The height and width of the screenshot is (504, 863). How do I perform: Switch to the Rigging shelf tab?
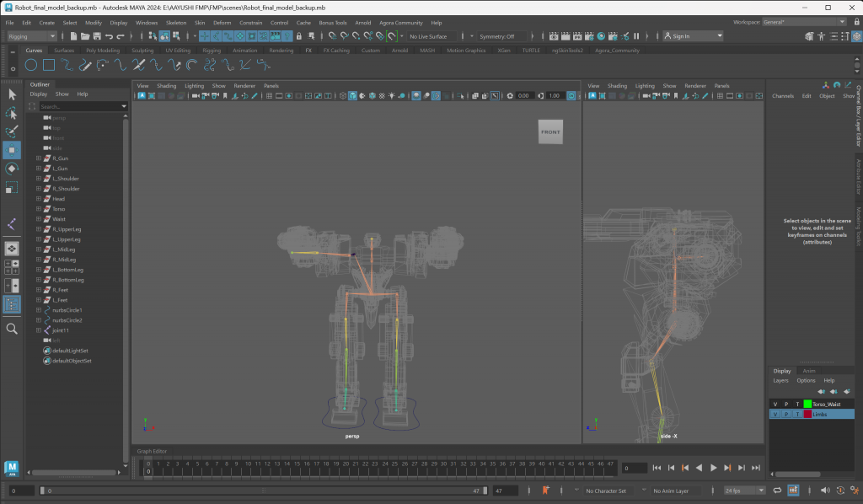point(212,51)
